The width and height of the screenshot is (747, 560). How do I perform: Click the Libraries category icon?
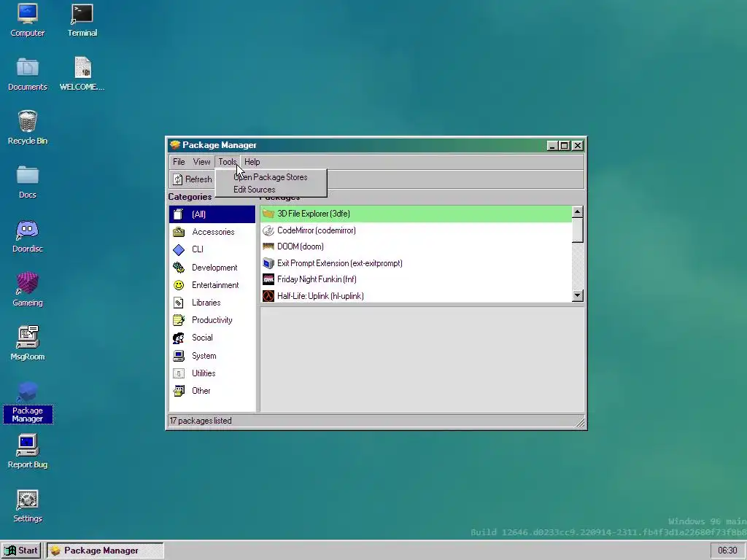point(179,303)
